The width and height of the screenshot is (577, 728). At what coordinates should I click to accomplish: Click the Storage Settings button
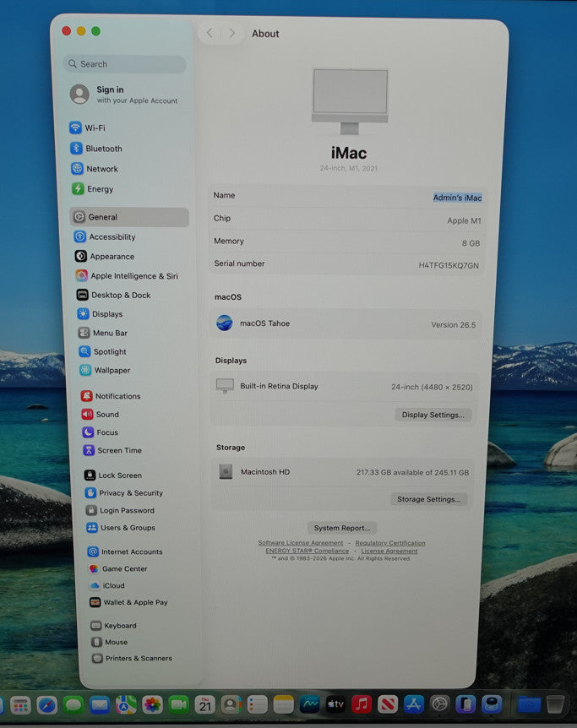[429, 499]
